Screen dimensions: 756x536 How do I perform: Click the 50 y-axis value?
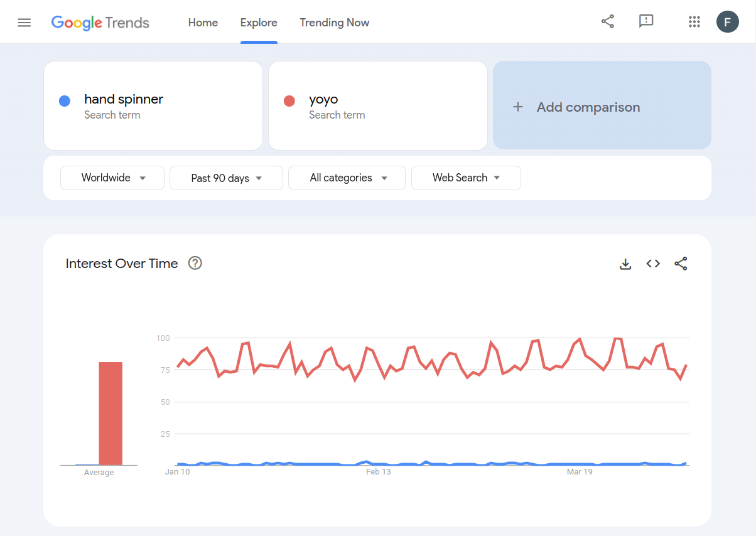click(x=165, y=402)
